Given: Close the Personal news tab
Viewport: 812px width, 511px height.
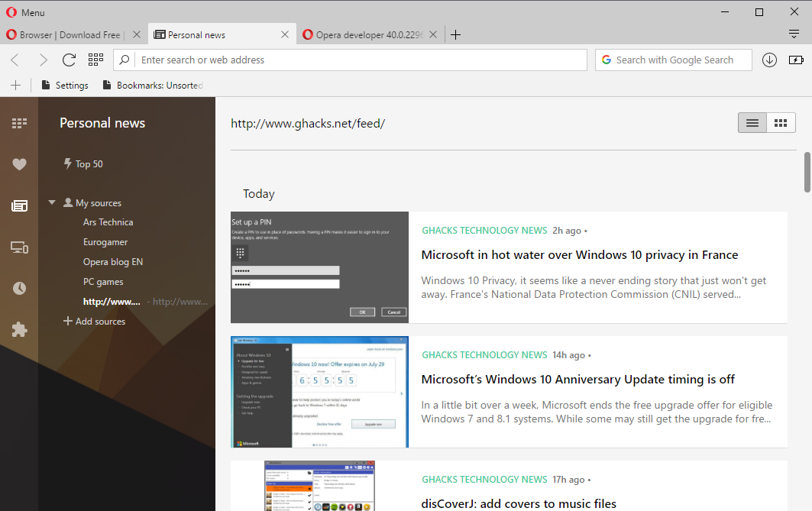Looking at the screenshot, I should pos(285,34).
